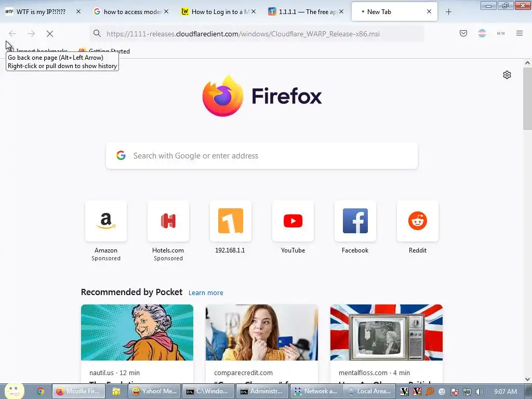Image resolution: width=532 pixels, height=399 pixels.
Task: Switch to the 1.1.1.1 tab
Action: 303,11
